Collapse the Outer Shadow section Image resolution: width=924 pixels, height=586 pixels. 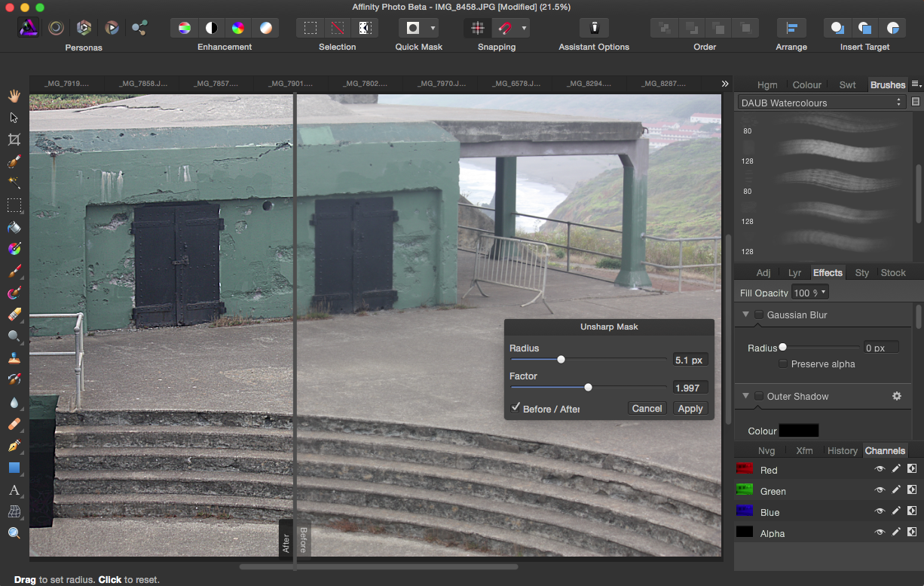pyautogui.click(x=745, y=396)
